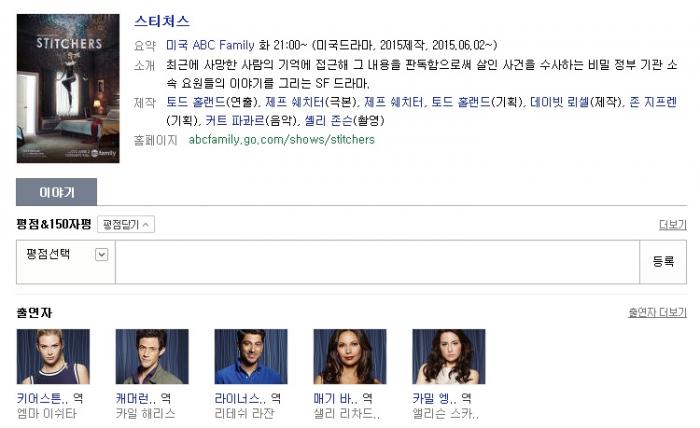Open 카일 해리스 cast photo
Viewport: 700px width, 428px height.
(152, 357)
